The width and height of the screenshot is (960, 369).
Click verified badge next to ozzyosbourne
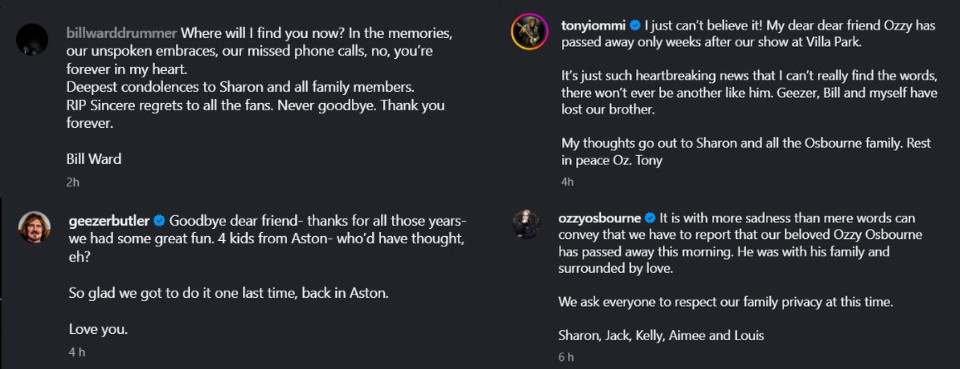pos(650,218)
